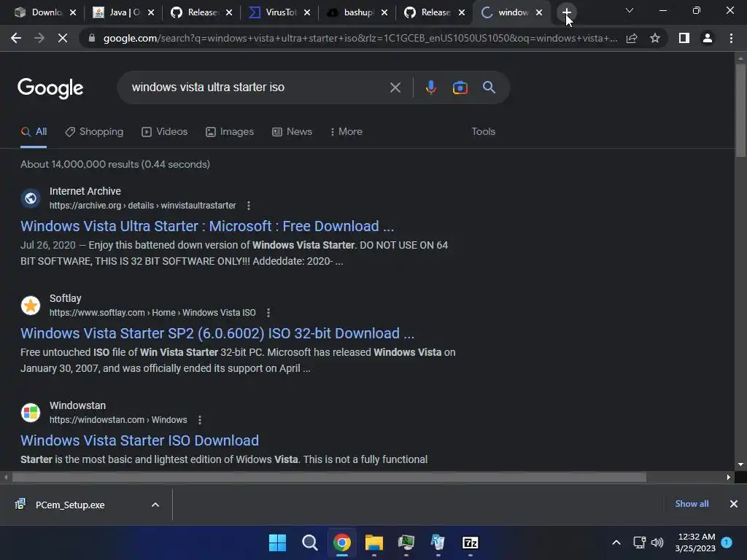
Task: Open search Tools options
Action: tap(483, 132)
